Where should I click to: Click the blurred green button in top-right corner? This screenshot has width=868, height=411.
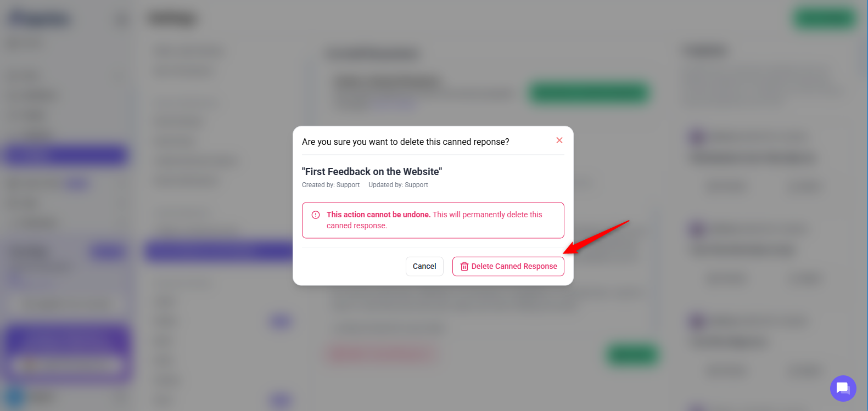825,19
